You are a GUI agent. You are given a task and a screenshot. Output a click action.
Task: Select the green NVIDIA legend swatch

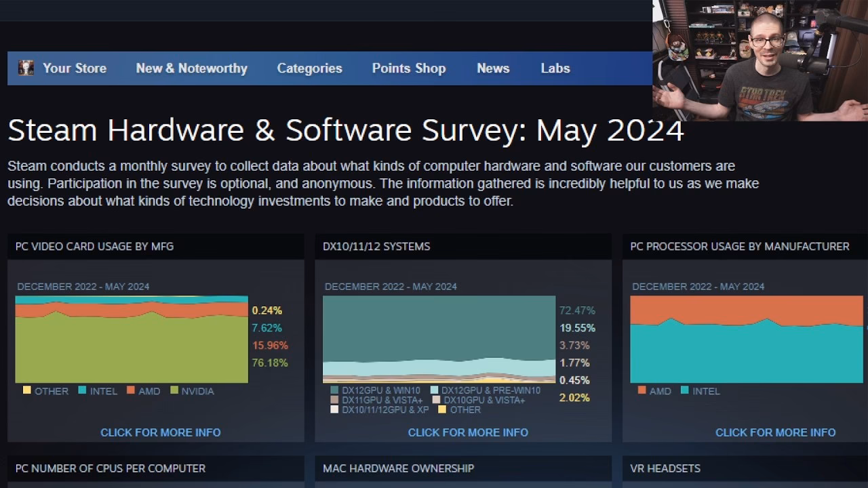pos(174,390)
